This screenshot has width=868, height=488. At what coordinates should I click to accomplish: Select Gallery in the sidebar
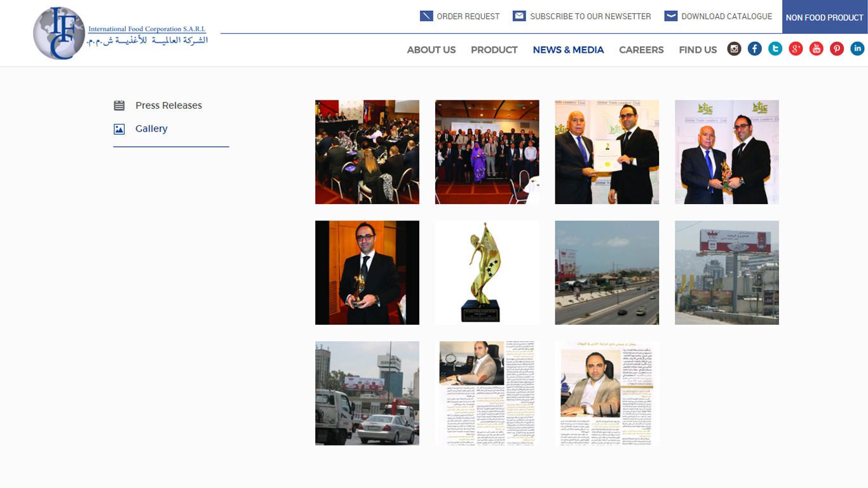[x=151, y=128]
